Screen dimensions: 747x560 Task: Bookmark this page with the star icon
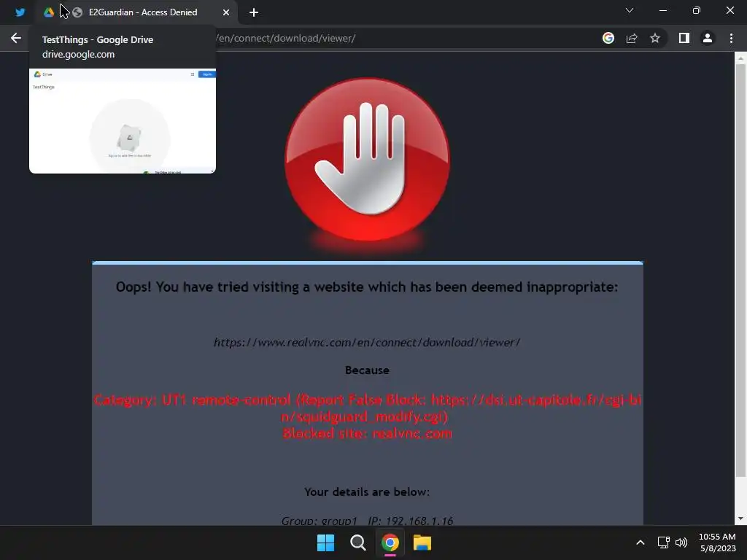[655, 38]
